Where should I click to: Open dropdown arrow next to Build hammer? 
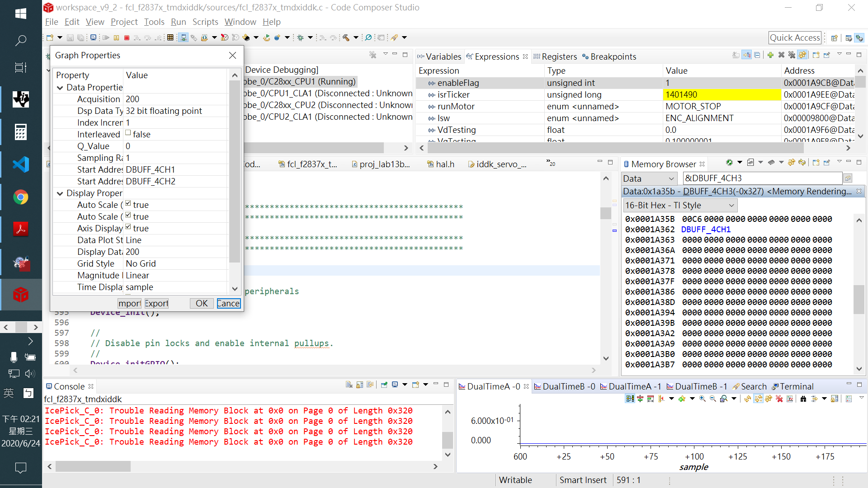click(x=356, y=38)
